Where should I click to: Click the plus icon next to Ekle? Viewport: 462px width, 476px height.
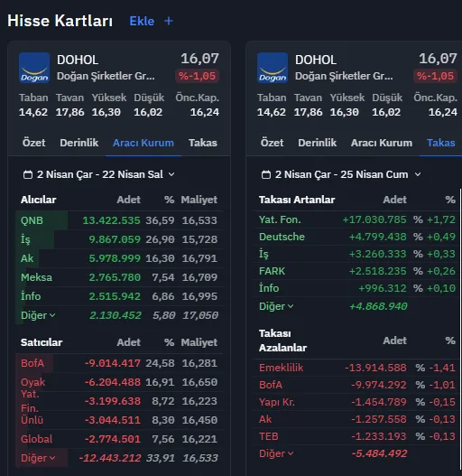169,21
